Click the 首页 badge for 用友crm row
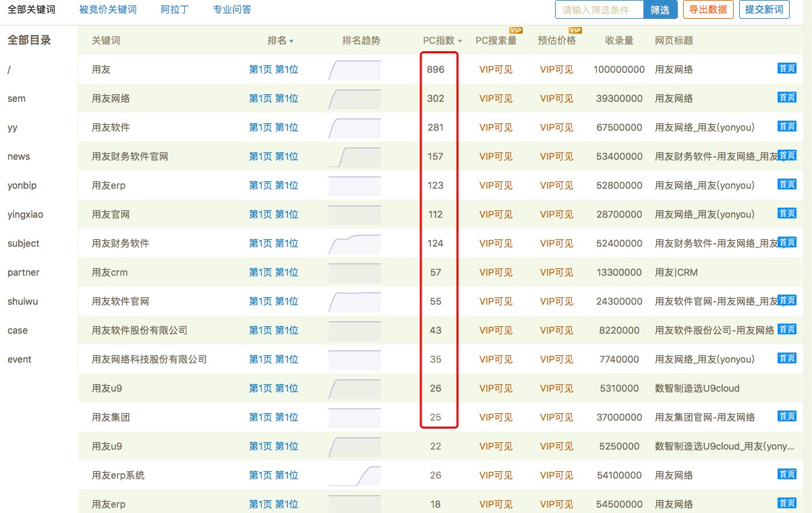The width and height of the screenshot is (812, 513). (x=786, y=271)
